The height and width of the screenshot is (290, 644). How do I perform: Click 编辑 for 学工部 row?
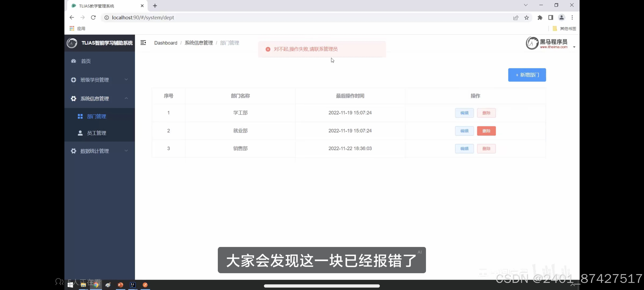(x=464, y=113)
